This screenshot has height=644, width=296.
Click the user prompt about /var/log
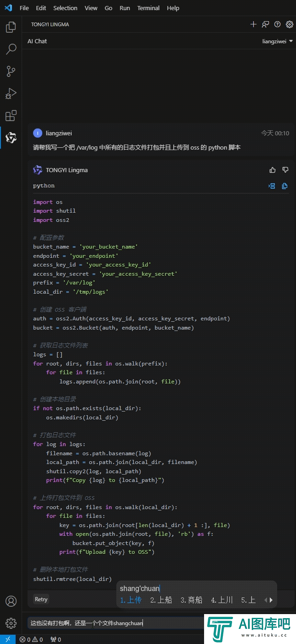[137, 148]
